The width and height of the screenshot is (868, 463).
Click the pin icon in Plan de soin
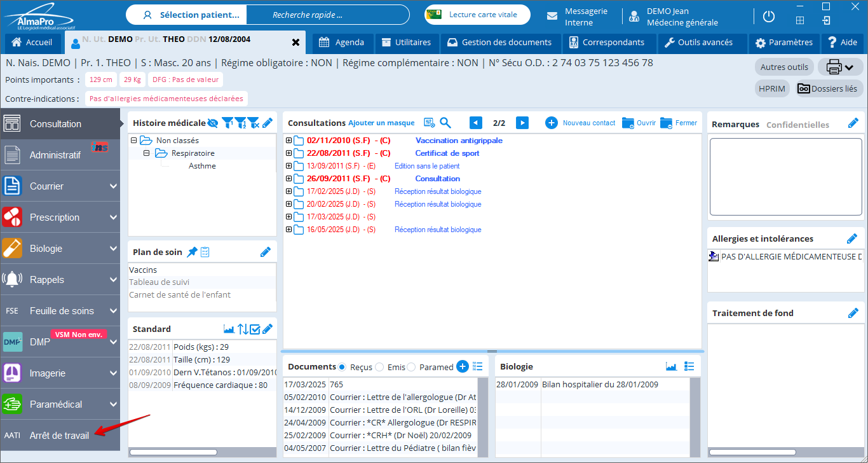tap(192, 252)
